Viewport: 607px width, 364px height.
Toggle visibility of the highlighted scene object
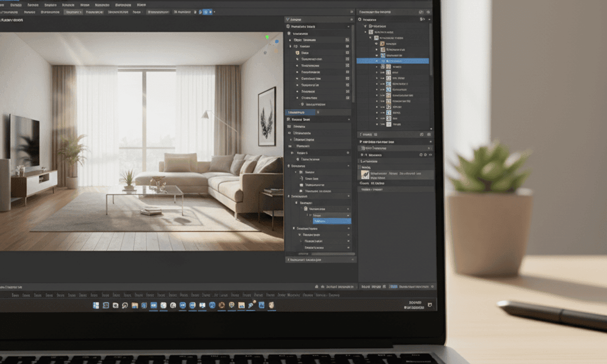pyautogui.click(x=377, y=60)
